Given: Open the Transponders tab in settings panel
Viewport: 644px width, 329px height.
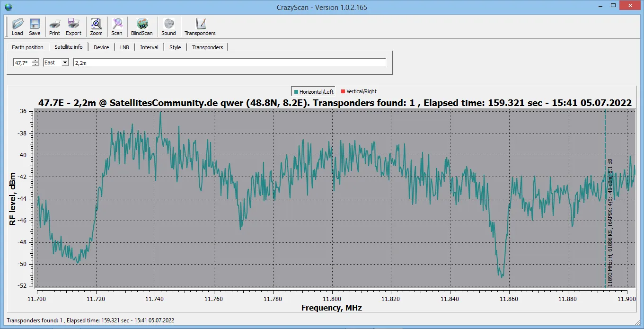Looking at the screenshot, I should (x=207, y=47).
